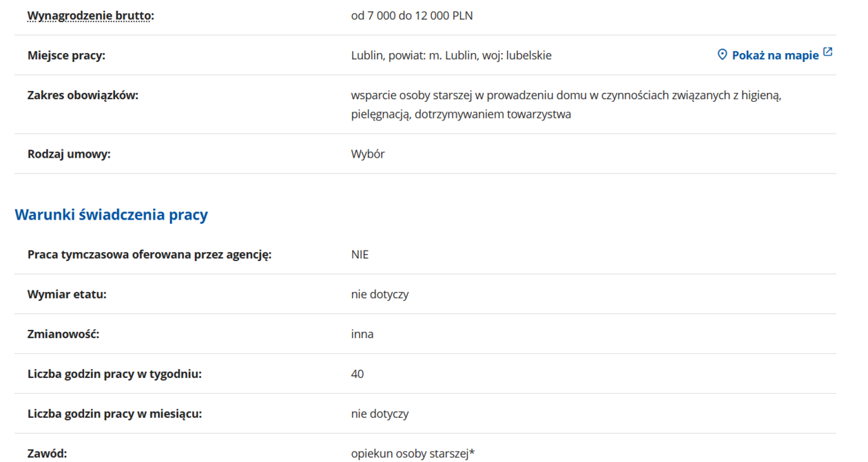Click the Praca tymczasowa oferowana przez agencję label

(x=149, y=255)
